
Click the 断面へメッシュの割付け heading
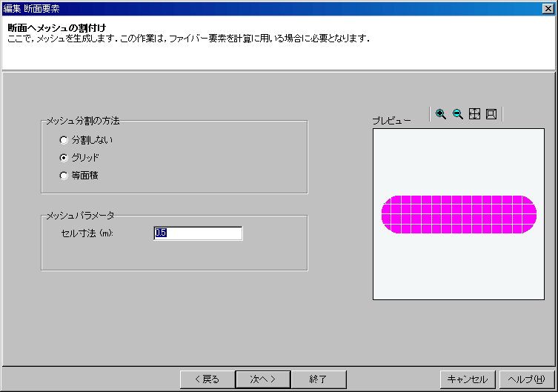pos(57,27)
